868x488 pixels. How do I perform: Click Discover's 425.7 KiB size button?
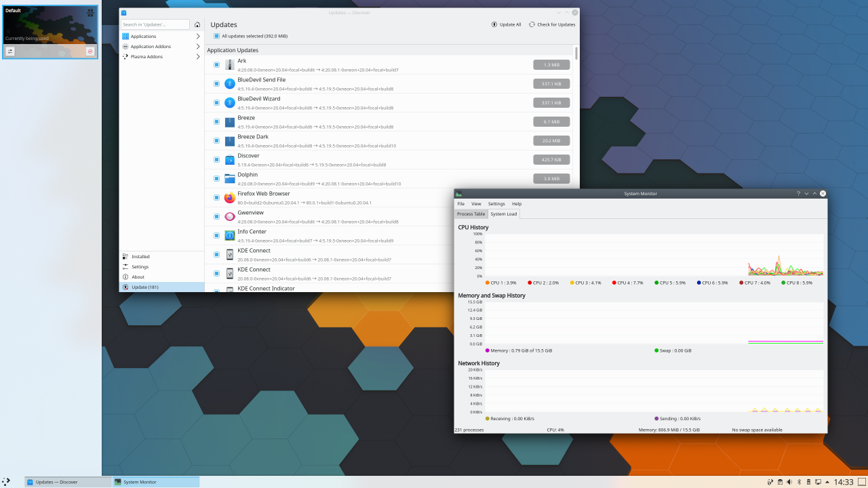pos(551,160)
